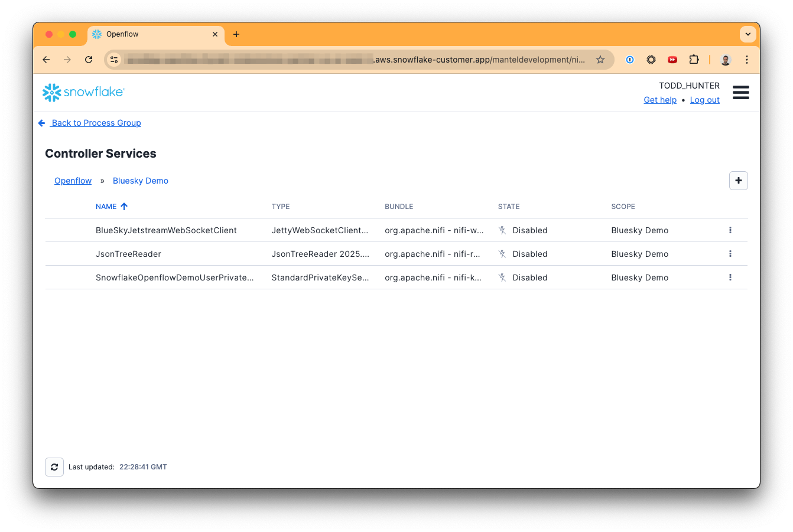Add a new controller service
The width and height of the screenshot is (793, 532).
[x=739, y=181]
